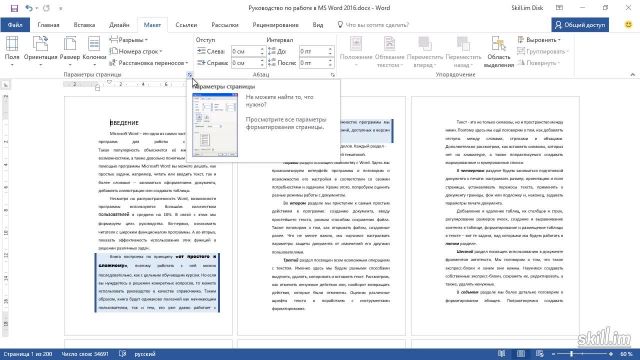Image resolution: width=640 pixels, height=360 pixels.
Task: Open the Ориентация orientation menu
Action: pyautogui.click(x=40, y=51)
